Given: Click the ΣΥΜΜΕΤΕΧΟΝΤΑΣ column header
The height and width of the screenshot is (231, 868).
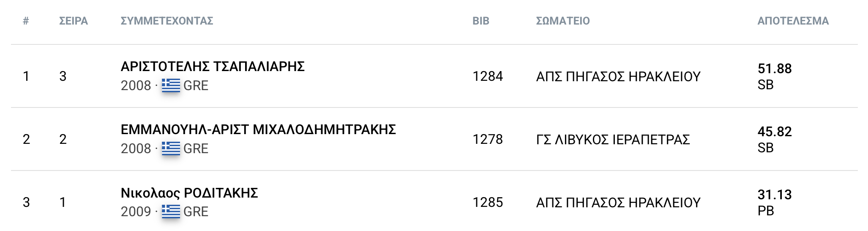Looking at the screenshot, I should pyautogui.click(x=167, y=21).
